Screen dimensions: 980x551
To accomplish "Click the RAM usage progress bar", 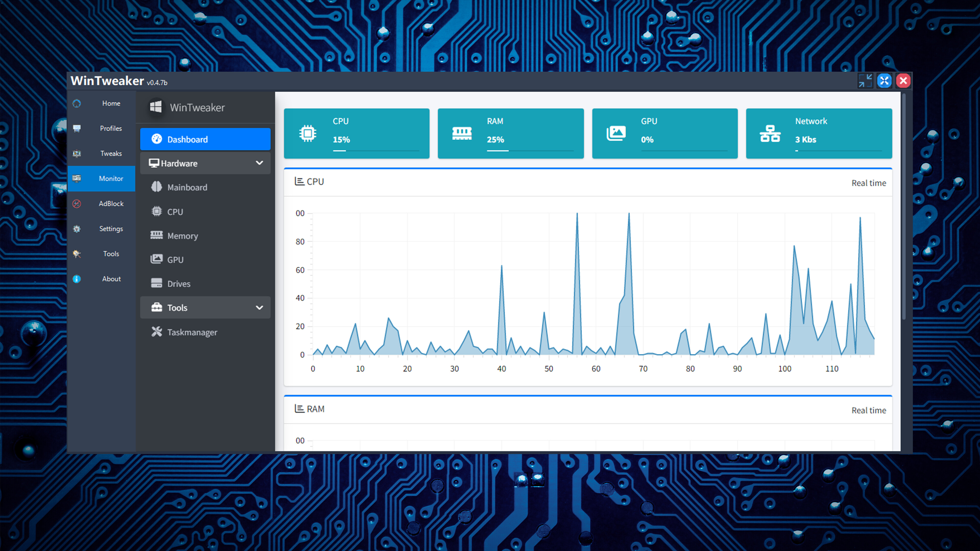I will coord(530,151).
